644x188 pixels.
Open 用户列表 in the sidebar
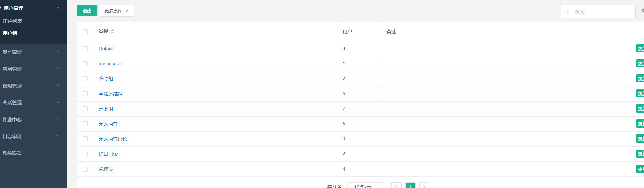pyautogui.click(x=12, y=21)
